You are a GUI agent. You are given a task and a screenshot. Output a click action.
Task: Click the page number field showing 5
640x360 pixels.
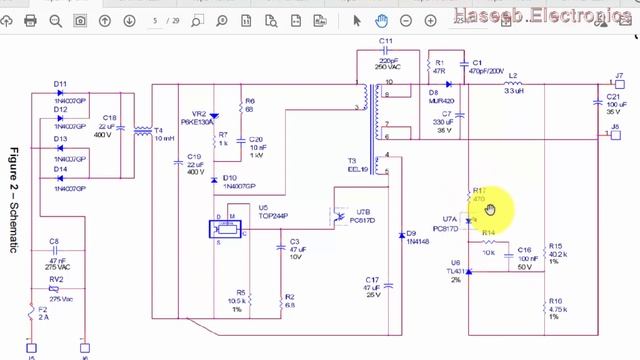click(155, 20)
